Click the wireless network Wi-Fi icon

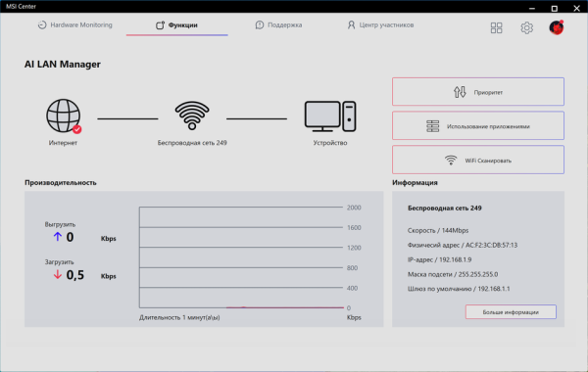tap(192, 116)
